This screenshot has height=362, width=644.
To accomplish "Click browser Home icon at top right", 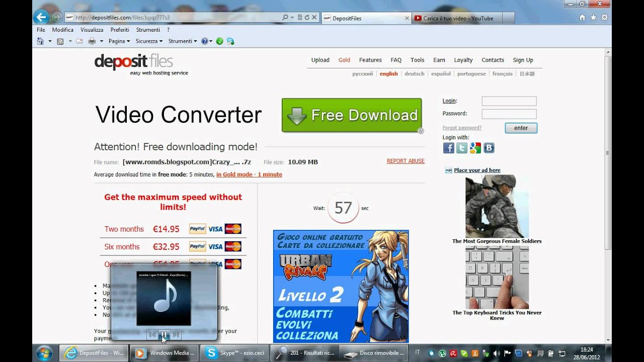I will pos(582,17).
